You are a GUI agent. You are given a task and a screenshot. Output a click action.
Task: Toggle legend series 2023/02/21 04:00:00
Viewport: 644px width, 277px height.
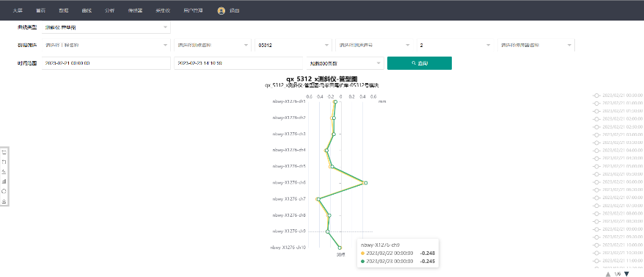tap(618, 150)
